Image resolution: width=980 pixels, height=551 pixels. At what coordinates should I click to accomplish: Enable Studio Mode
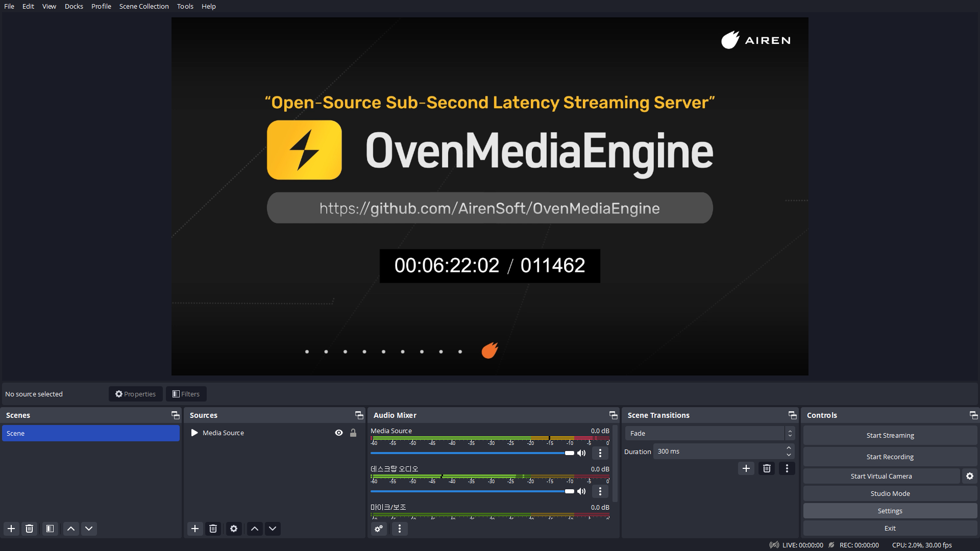pyautogui.click(x=890, y=493)
